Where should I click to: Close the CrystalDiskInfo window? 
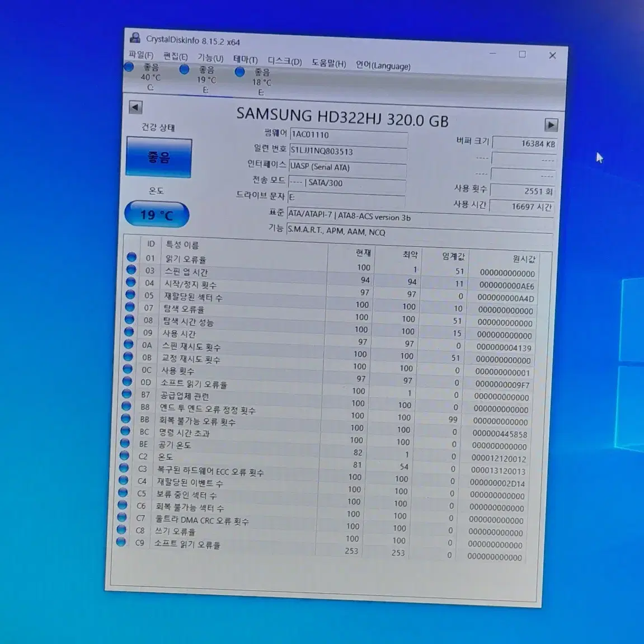pyautogui.click(x=552, y=55)
